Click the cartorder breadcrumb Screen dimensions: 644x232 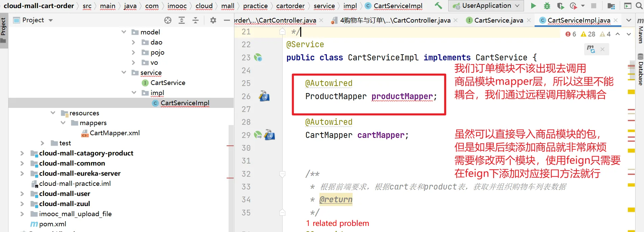pyautogui.click(x=290, y=6)
